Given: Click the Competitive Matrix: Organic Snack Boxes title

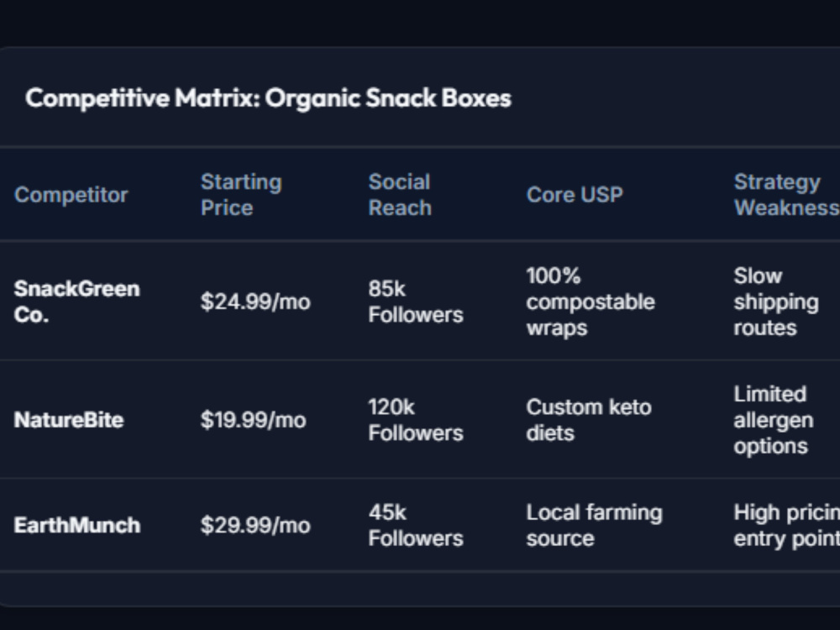Looking at the screenshot, I should [x=269, y=98].
